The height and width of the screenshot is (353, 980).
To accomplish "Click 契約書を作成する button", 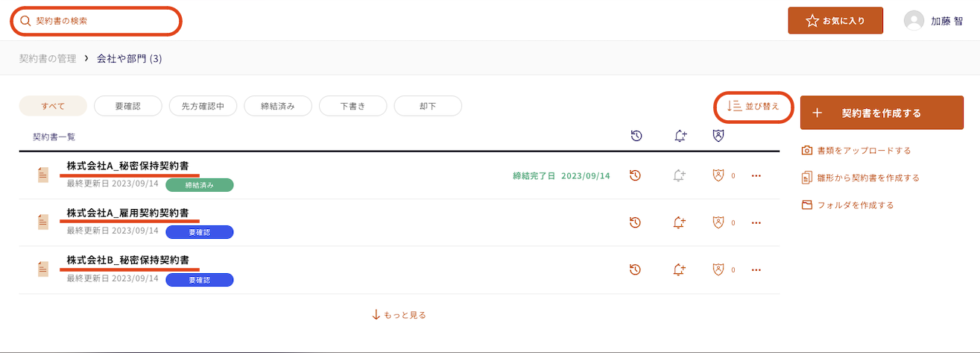I will click(882, 113).
